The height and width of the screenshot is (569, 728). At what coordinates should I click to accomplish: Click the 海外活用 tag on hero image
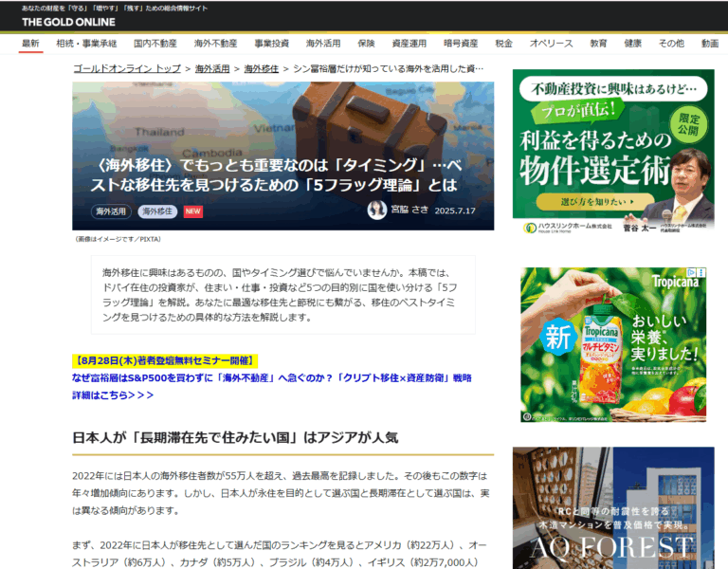coord(111,211)
